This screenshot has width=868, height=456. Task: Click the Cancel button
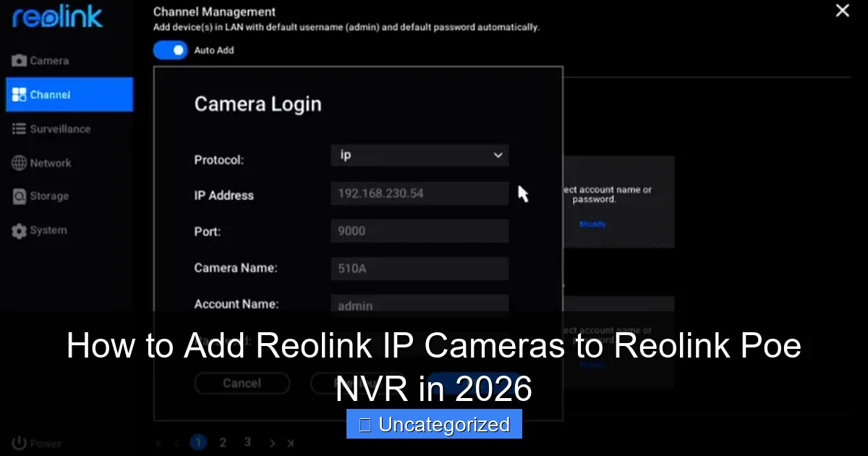[242, 383]
